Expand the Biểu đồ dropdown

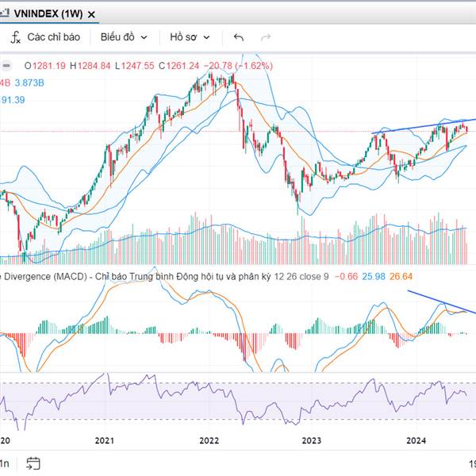tap(124, 37)
